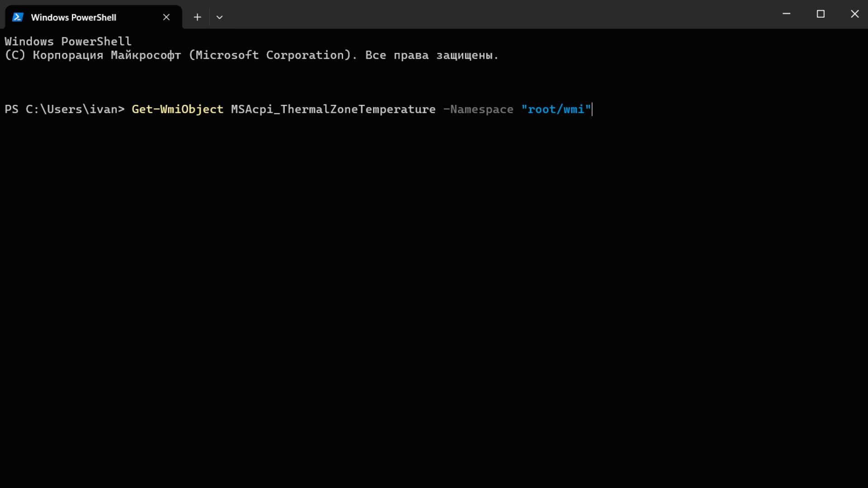Click the "root/wmi" string value
Image resolution: width=868 pixels, height=488 pixels.
[x=556, y=109]
